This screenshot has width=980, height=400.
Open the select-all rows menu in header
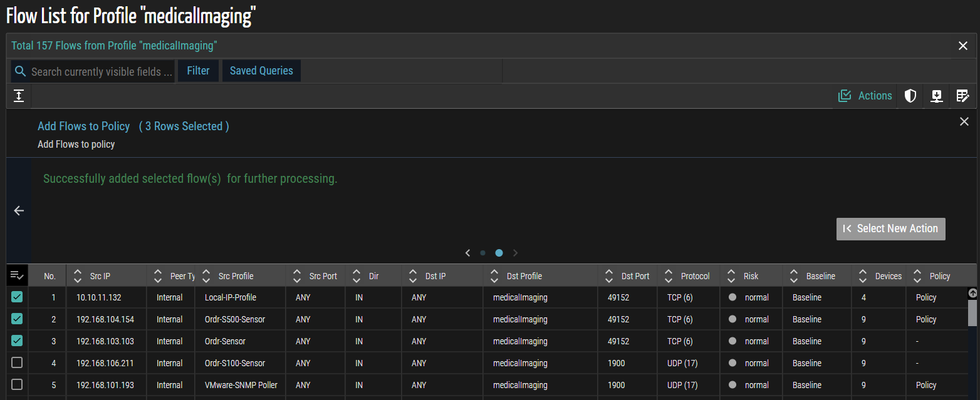(x=17, y=275)
